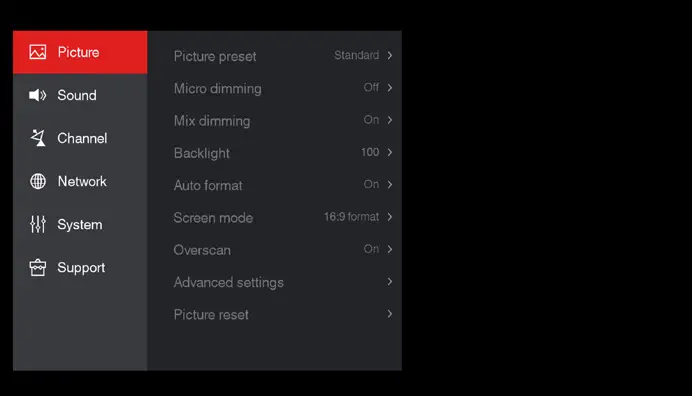Click the Sound speaker icon
692x396 pixels.
[38, 95]
